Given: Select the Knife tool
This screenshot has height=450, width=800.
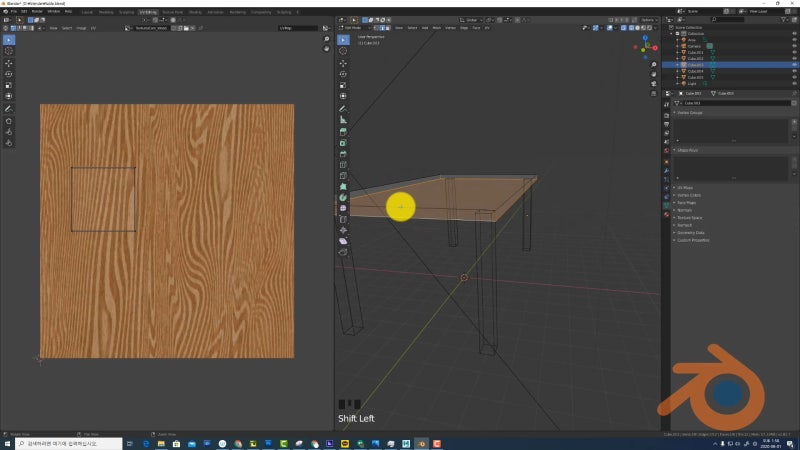Looking at the screenshot, I should tap(343, 176).
